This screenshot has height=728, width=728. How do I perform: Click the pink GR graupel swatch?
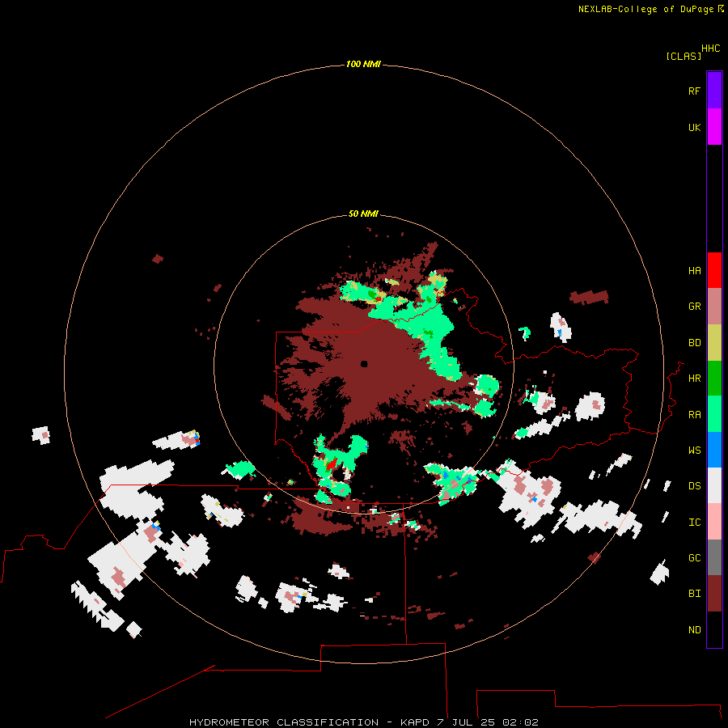click(714, 307)
